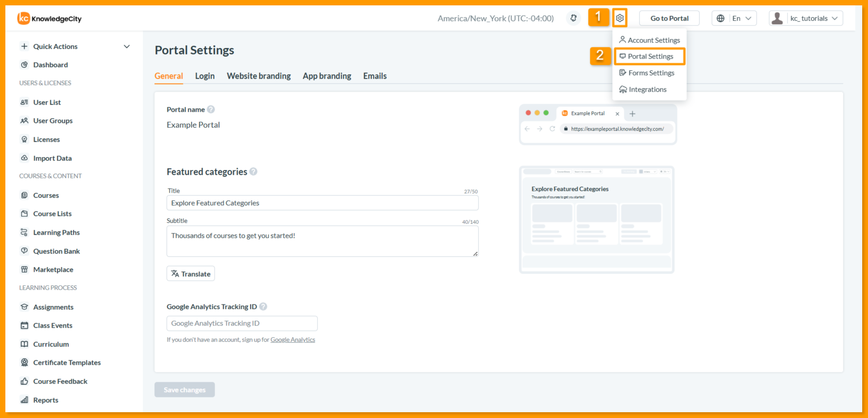Switch to the Login tab
This screenshot has width=868, height=418.
coord(205,76)
